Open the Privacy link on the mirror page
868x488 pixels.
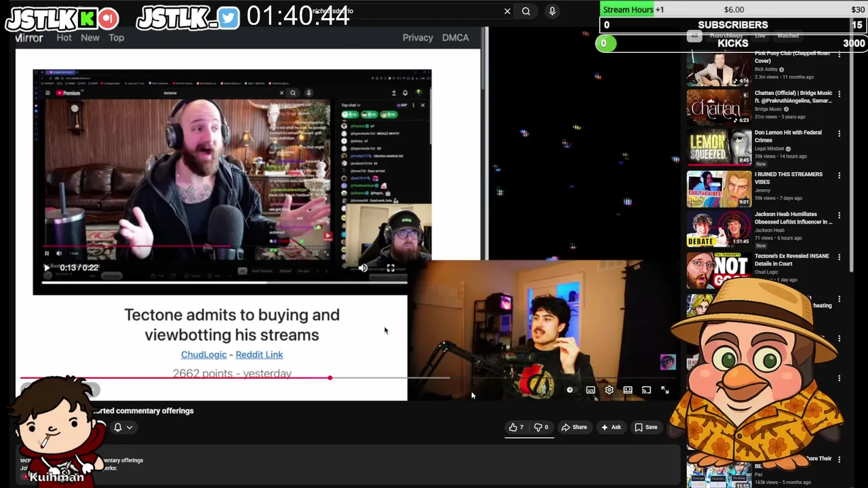click(418, 37)
